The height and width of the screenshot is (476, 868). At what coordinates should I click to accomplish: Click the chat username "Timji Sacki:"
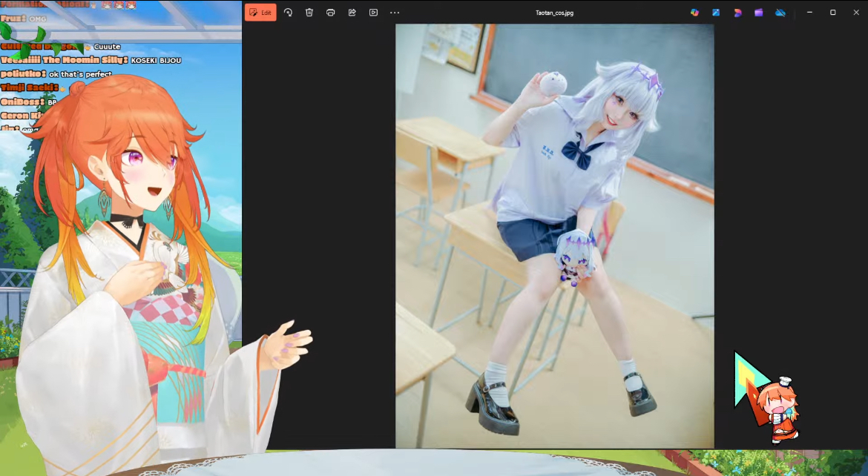click(30, 87)
